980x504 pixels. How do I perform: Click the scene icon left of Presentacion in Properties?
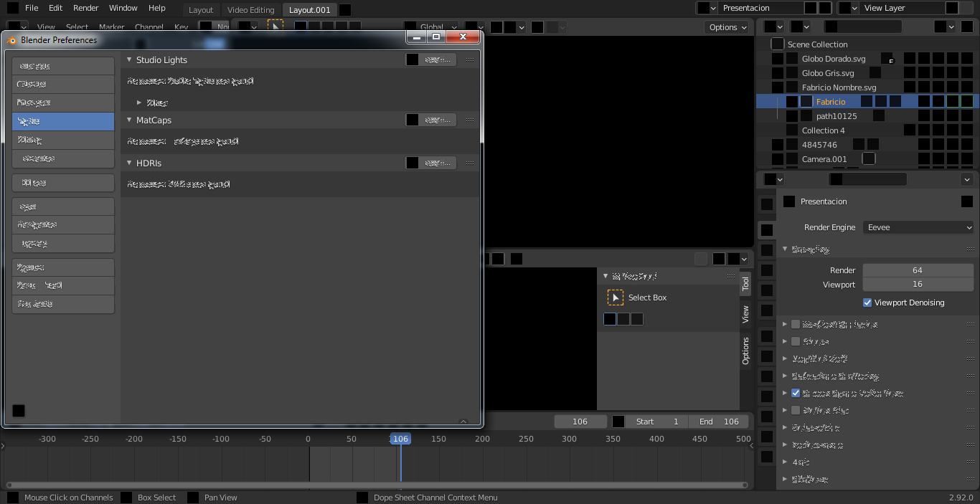point(789,201)
